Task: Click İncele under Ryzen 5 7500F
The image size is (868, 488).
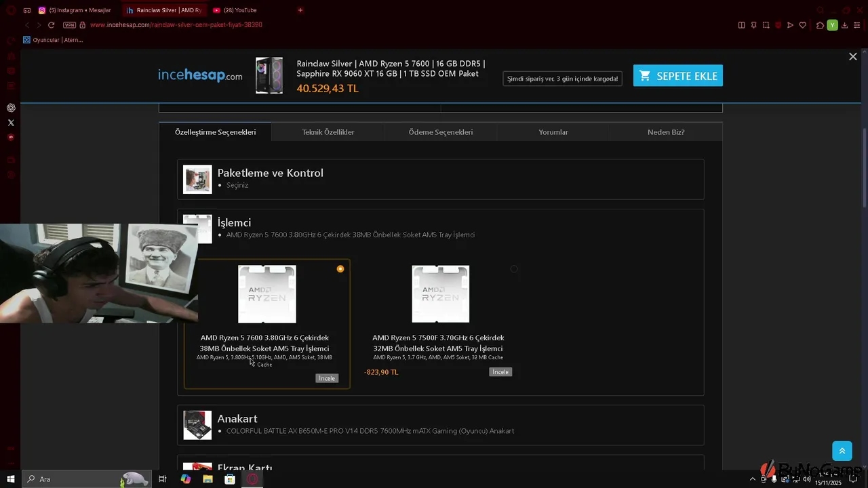Action: [x=500, y=372]
